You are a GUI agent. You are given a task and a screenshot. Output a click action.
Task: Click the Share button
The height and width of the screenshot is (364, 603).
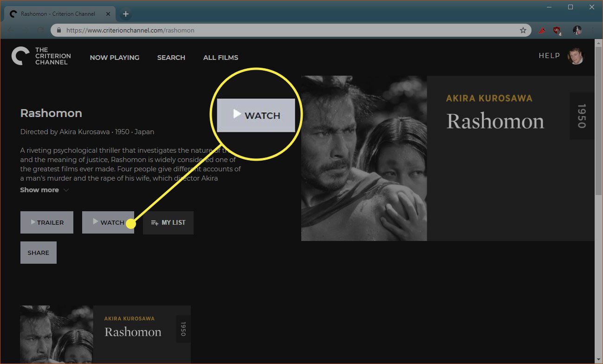pyautogui.click(x=39, y=253)
